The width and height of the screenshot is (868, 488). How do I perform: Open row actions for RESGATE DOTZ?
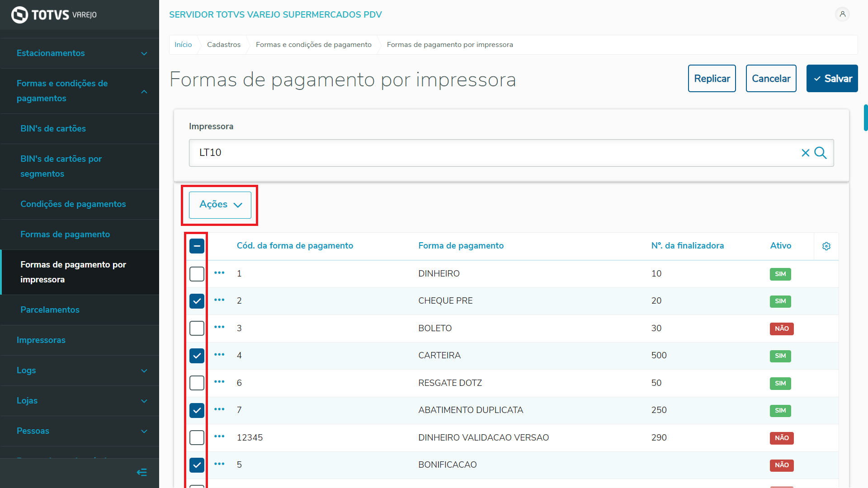219,382
